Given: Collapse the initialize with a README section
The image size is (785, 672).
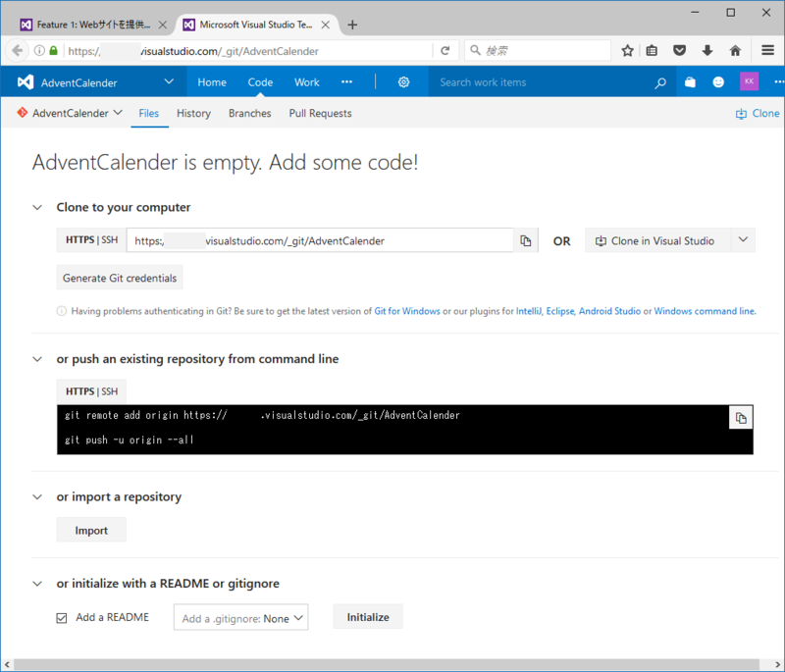Looking at the screenshot, I should 37,584.
